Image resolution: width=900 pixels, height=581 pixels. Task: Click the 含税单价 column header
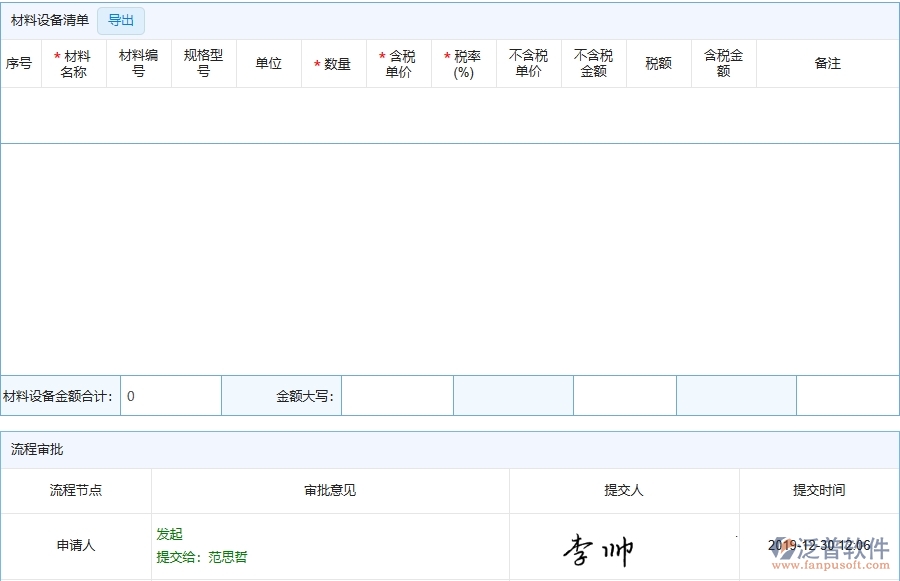click(399, 62)
